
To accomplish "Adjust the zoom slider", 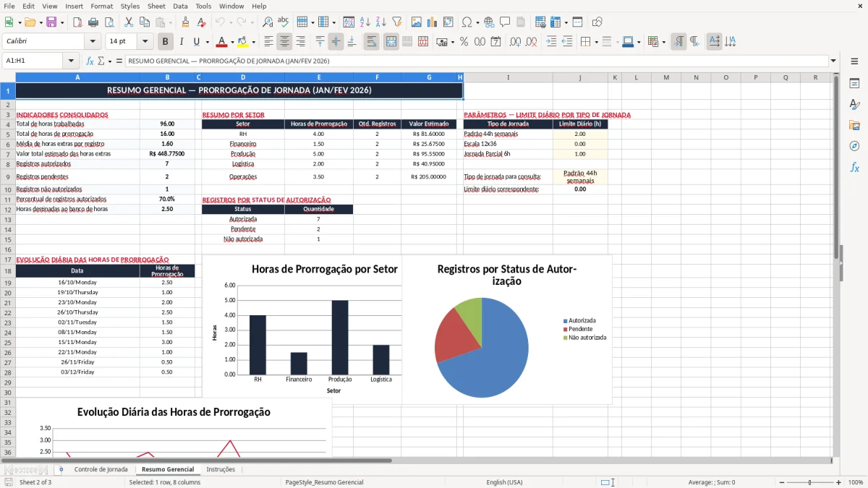I will pos(809,482).
